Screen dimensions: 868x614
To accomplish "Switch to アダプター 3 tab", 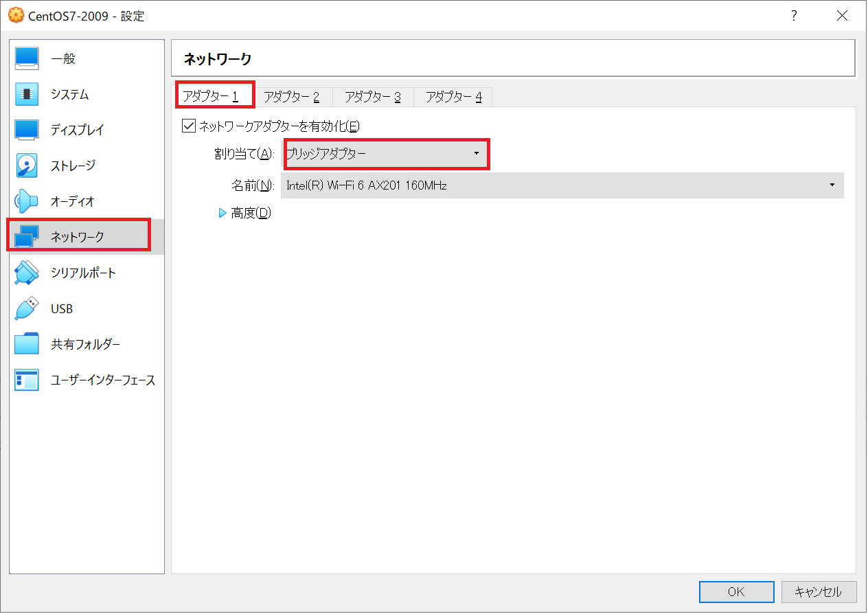I will [373, 97].
